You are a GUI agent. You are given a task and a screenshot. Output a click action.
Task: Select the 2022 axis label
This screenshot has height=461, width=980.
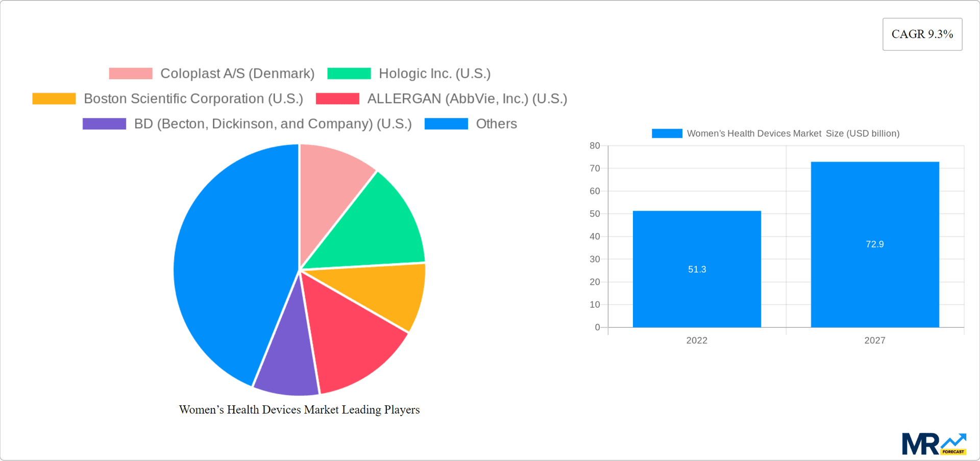(697, 340)
